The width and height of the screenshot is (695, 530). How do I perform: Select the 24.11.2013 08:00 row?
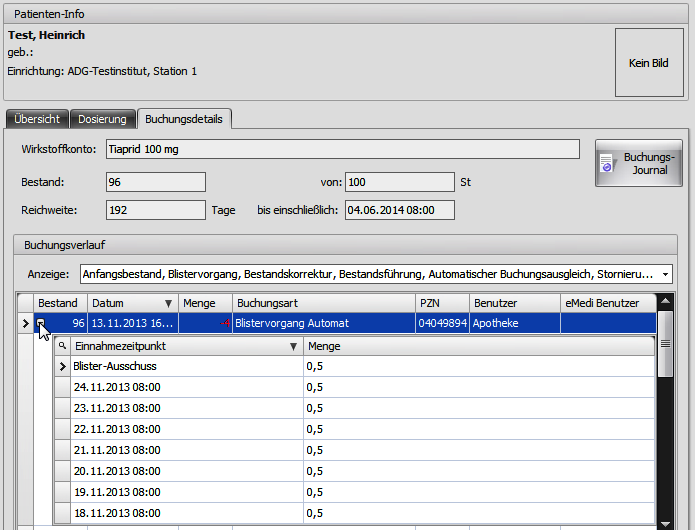[x=355, y=387]
